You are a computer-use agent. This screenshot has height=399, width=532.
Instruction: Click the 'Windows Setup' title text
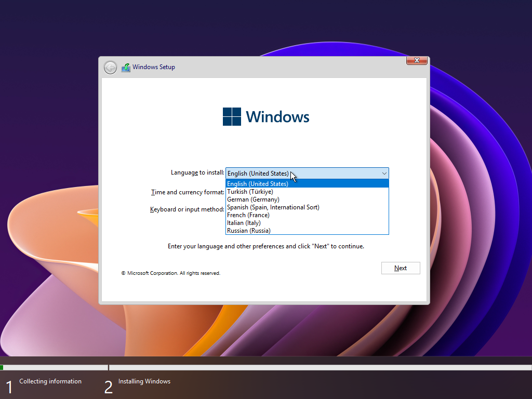(154, 67)
